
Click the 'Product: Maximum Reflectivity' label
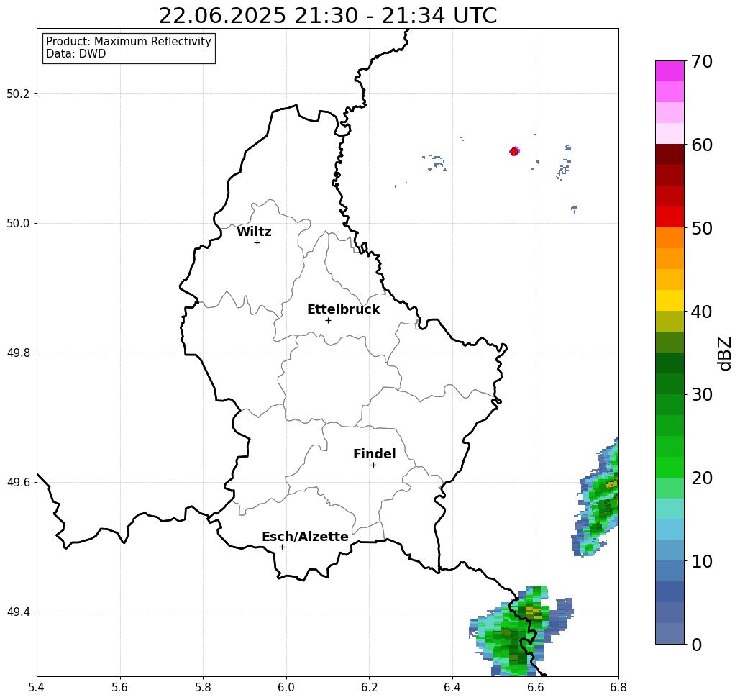128,42
